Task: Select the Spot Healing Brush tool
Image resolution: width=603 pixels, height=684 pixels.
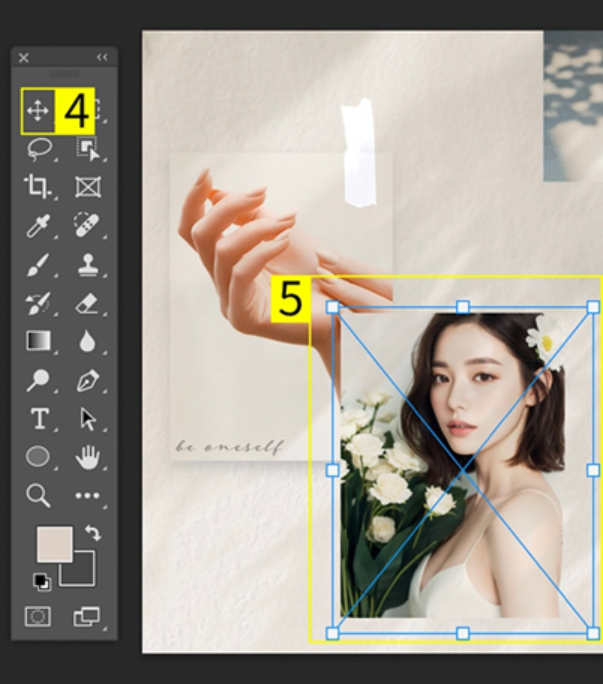Action: coord(86,225)
